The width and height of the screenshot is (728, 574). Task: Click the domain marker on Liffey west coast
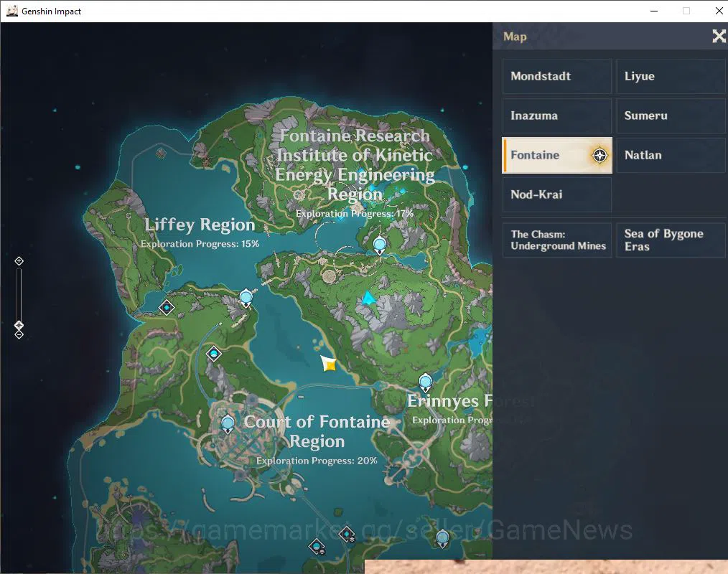[167, 307]
